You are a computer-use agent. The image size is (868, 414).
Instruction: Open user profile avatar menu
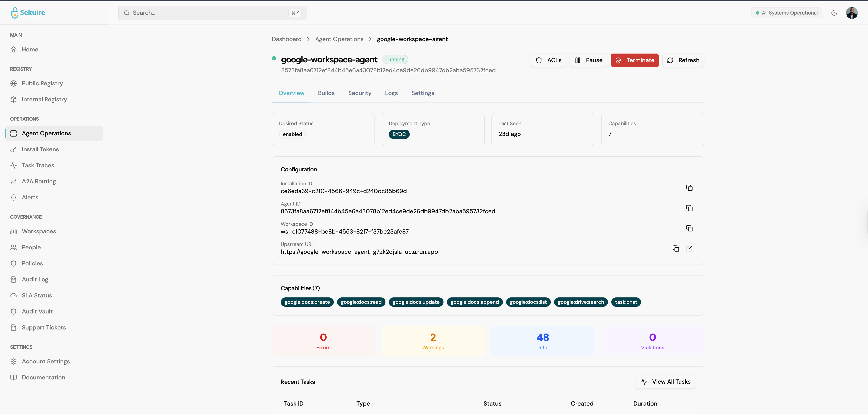852,13
